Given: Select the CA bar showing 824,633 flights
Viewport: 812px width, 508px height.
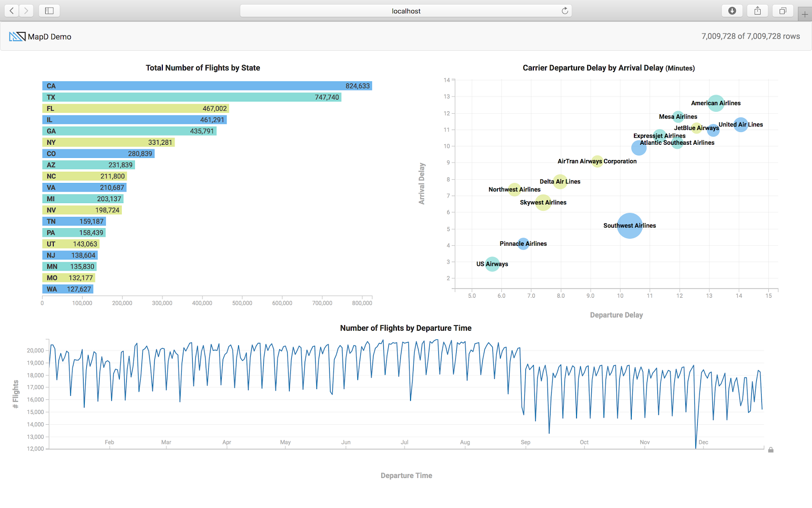Looking at the screenshot, I should tap(207, 86).
